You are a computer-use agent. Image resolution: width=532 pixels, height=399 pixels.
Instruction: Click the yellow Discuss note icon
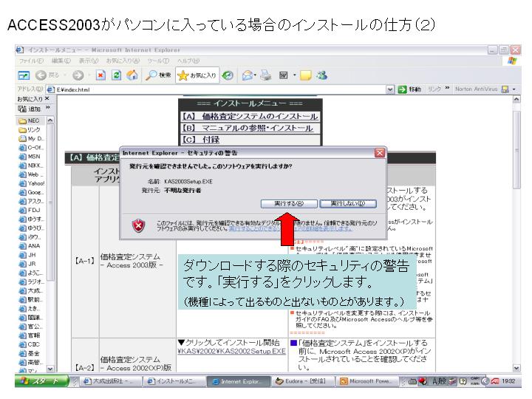pyautogui.click(x=306, y=75)
